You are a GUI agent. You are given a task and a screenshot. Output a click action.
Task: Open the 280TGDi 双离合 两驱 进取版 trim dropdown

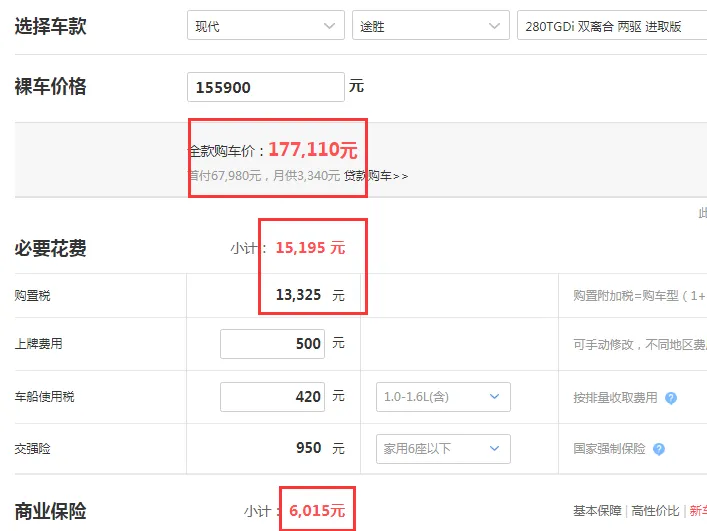pos(612,26)
